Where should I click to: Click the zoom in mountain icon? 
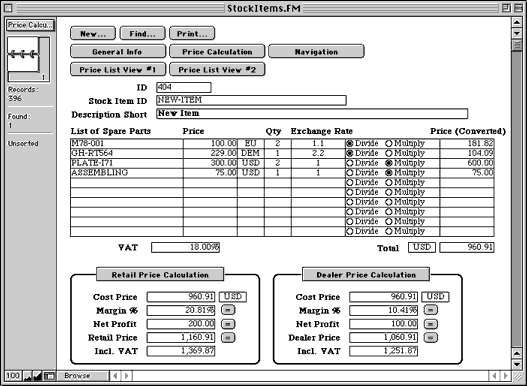click(x=37, y=376)
